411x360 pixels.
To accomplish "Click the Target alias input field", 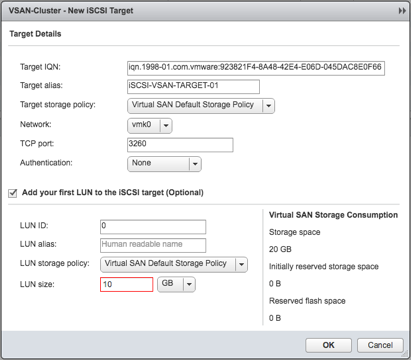I will point(193,86).
